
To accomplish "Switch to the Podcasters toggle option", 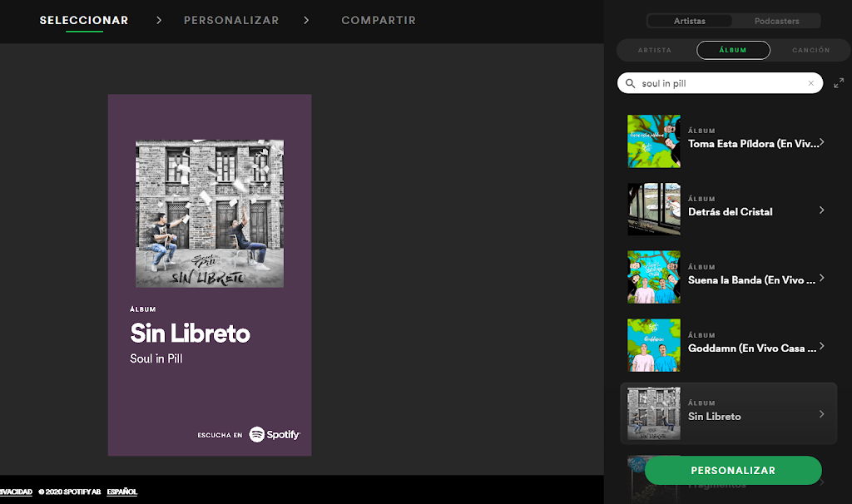I will (x=776, y=21).
